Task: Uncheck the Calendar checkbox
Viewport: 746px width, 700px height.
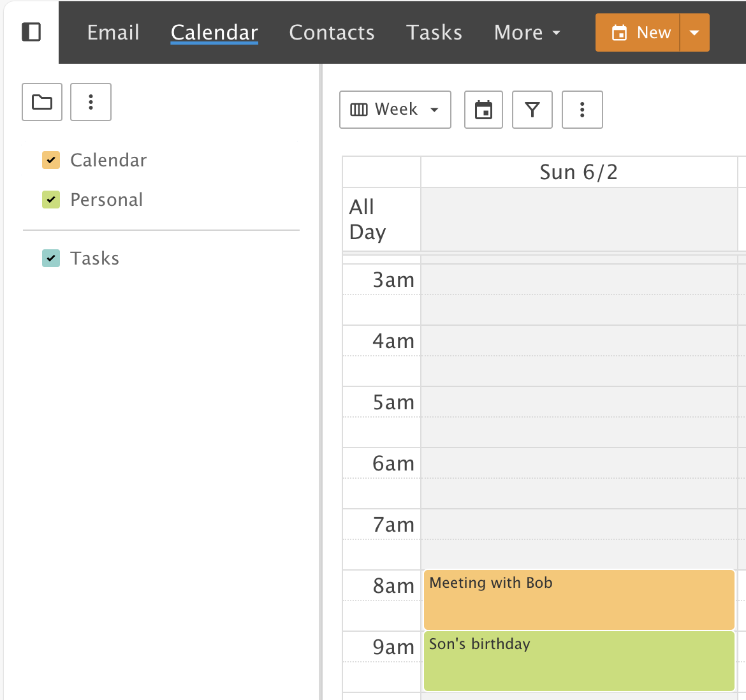Action: pyautogui.click(x=51, y=160)
